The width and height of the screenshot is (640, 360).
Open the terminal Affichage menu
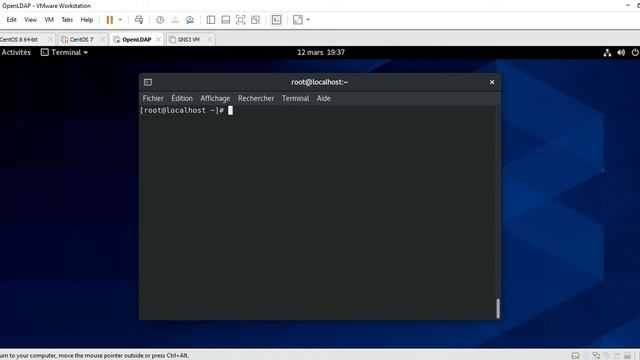tap(215, 98)
